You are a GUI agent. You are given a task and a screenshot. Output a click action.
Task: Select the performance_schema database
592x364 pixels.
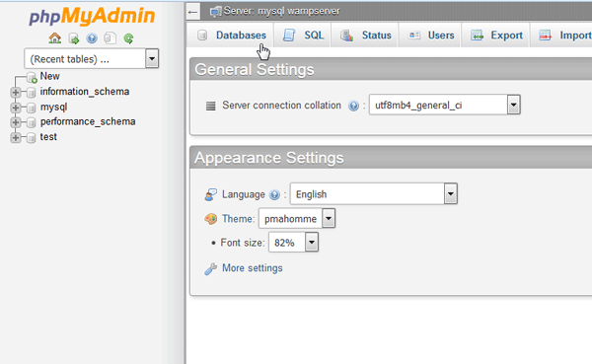coord(88,121)
